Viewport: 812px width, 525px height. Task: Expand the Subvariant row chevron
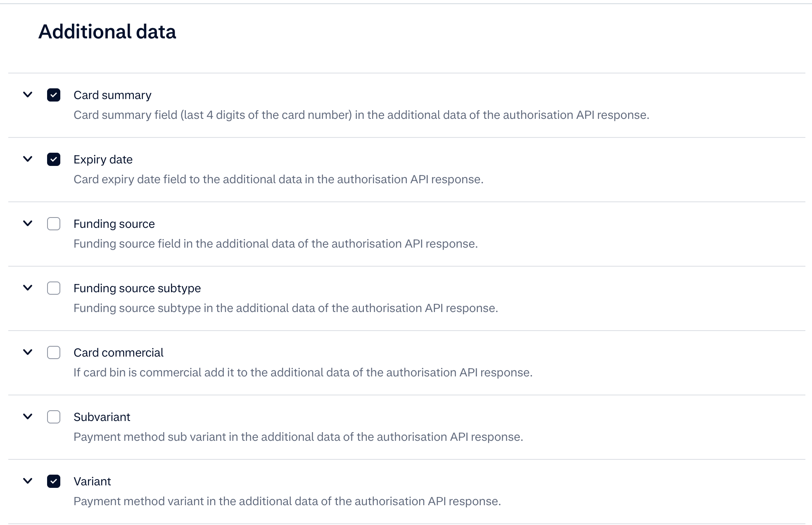[x=28, y=416]
